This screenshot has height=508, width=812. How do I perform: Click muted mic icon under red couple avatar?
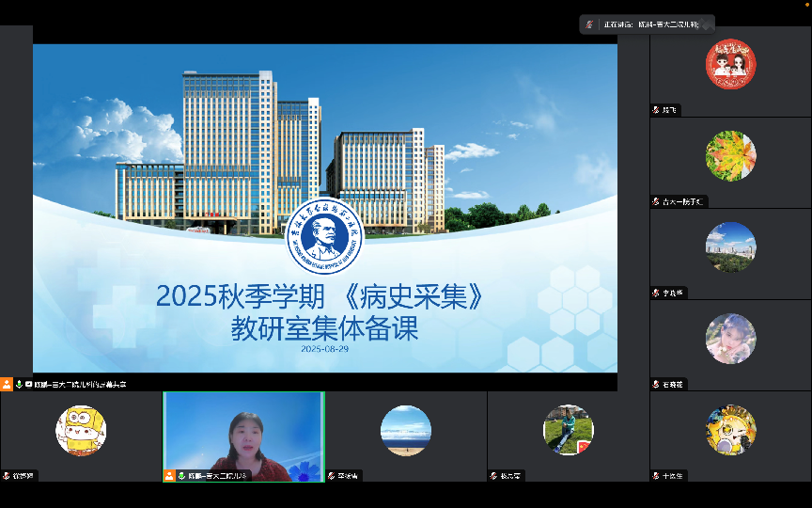(x=656, y=110)
